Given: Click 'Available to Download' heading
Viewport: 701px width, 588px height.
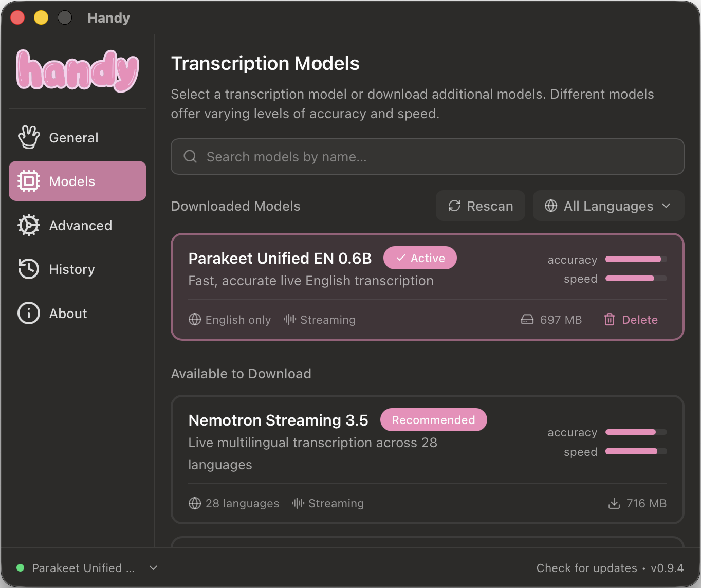Looking at the screenshot, I should [x=241, y=373].
